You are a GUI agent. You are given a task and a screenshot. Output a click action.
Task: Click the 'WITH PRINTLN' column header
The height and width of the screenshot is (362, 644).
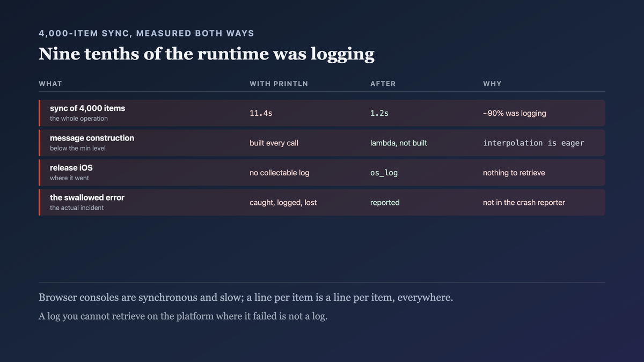[279, 84]
